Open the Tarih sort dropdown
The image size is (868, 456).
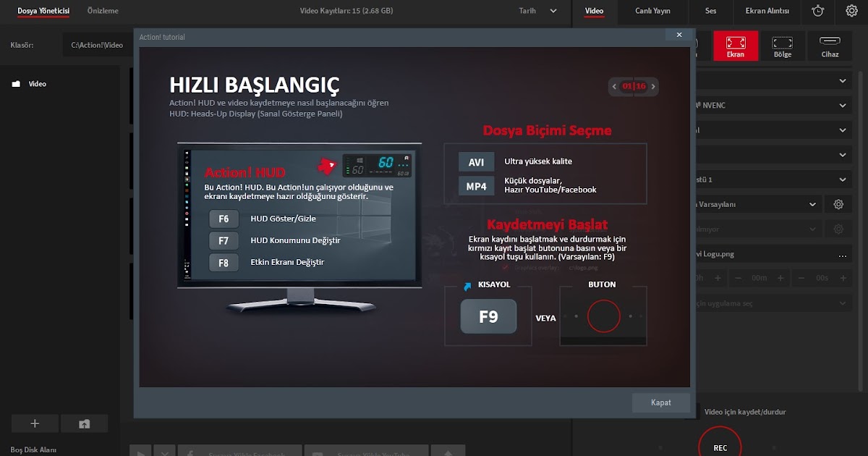(x=539, y=11)
